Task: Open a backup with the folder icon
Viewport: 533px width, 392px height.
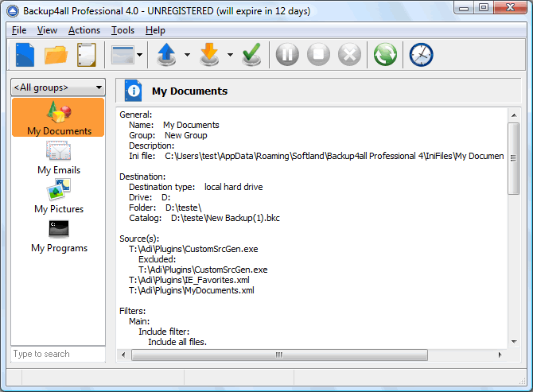Action: [56, 55]
